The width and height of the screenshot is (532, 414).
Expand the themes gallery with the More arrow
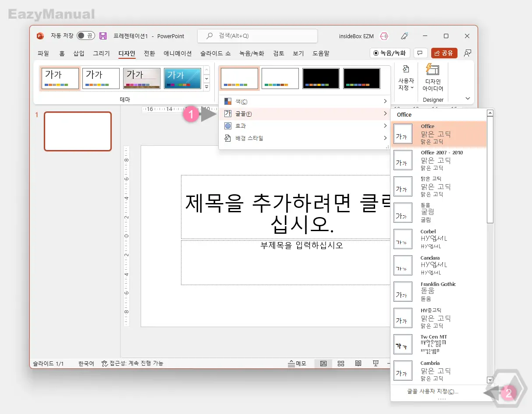[x=206, y=86]
